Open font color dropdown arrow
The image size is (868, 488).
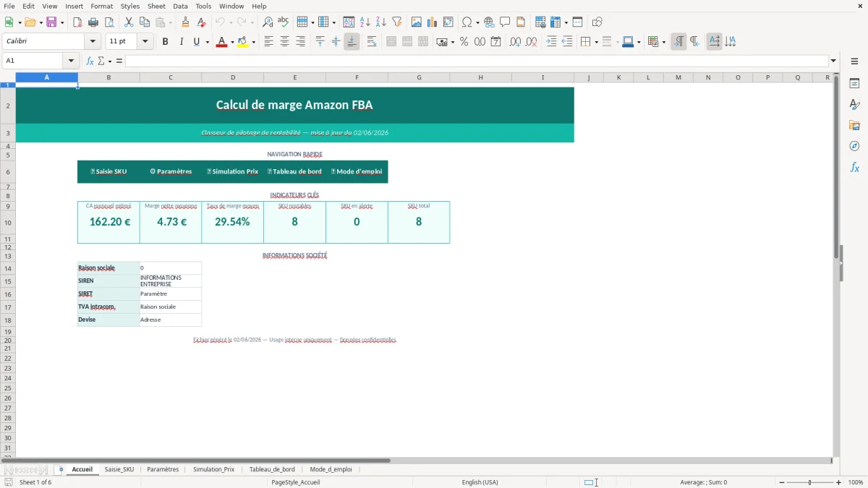click(x=231, y=42)
